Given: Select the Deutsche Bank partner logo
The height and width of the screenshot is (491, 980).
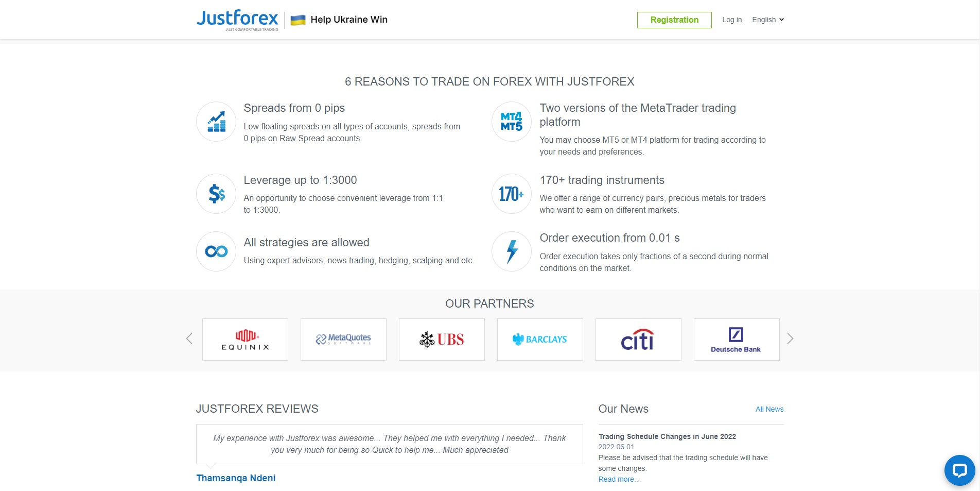Looking at the screenshot, I should (x=737, y=340).
